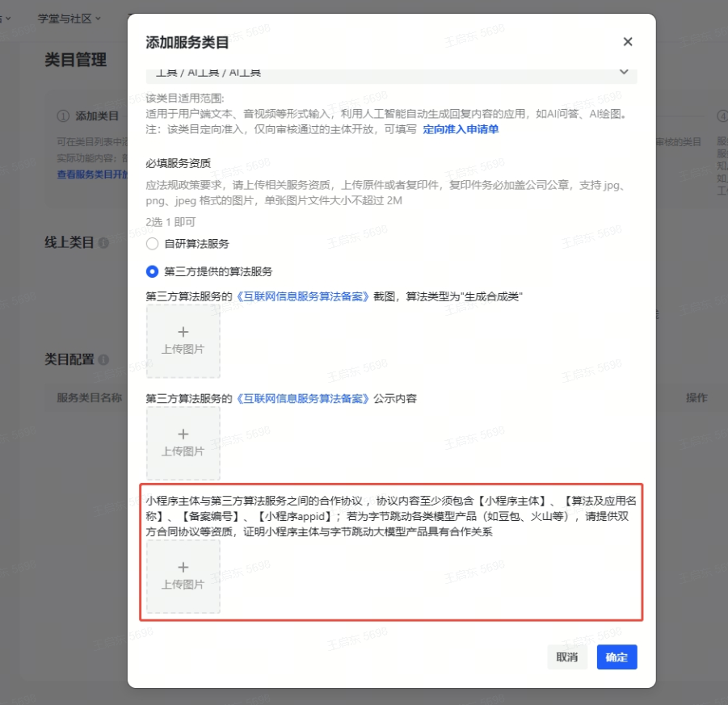Click the 服务类目名称 column header

click(x=89, y=398)
